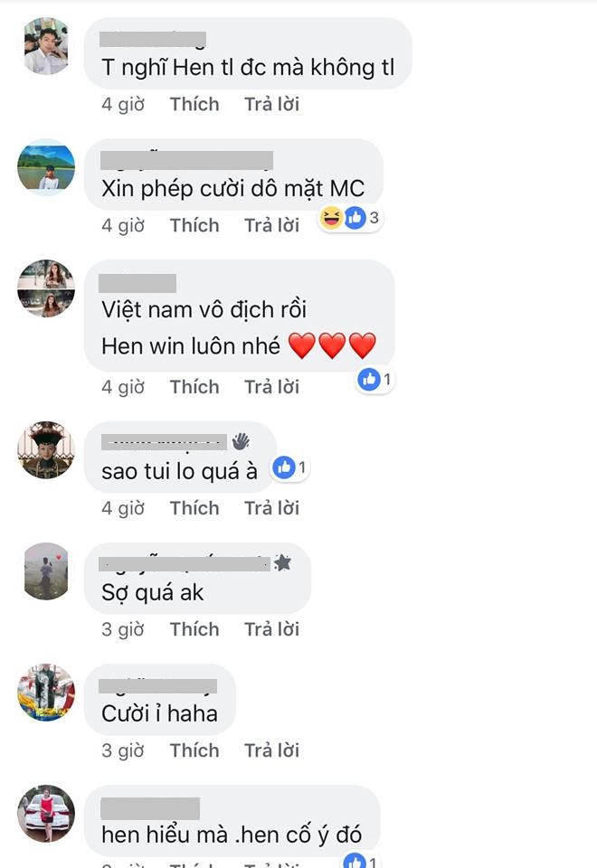Click the star badge icon above 'Sợ quá ak'
597x868 pixels.
click(282, 563)
